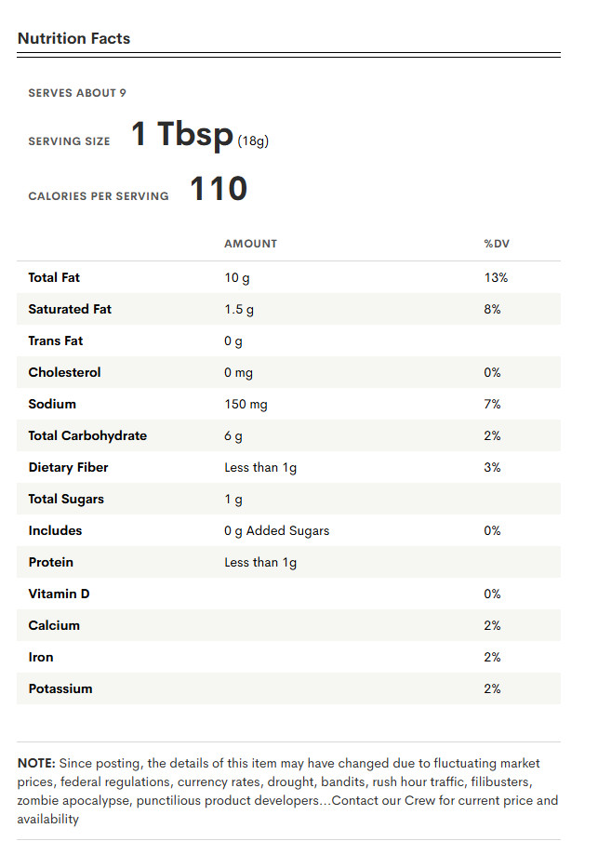Select the 110 calories per serving number
Image resolution: width=598 pixels, height=868 pixels.
(x=219, y=188)
